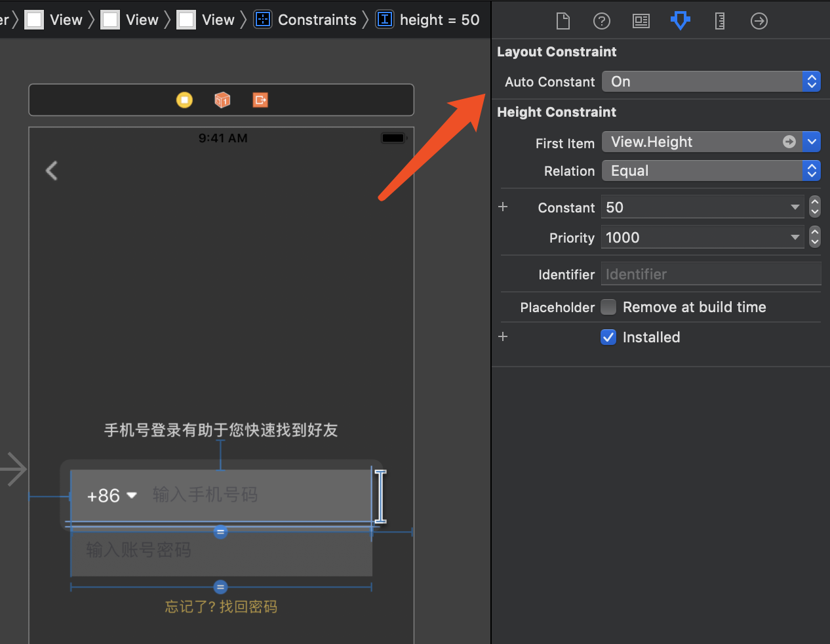
Task: Select the height constraint I-beam on canvas
Action: 380,496
